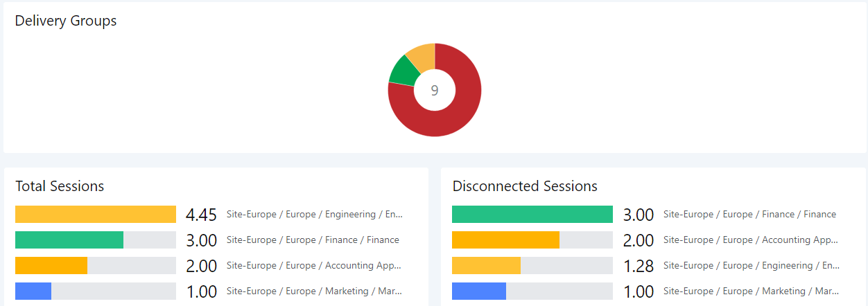This screenshot has width=868, height=306.
Task: Click the number 9 in the donut center
Action: tap(435, 91)
